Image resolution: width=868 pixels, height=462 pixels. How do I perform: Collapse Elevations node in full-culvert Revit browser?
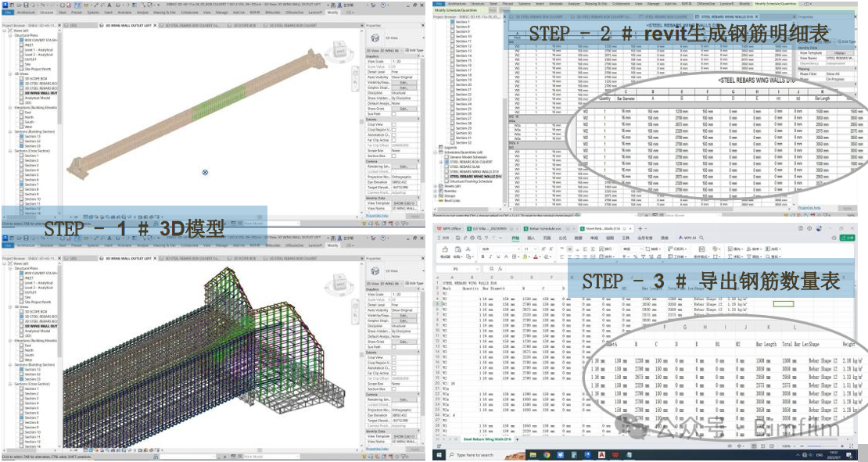click(x=10, y=107)
